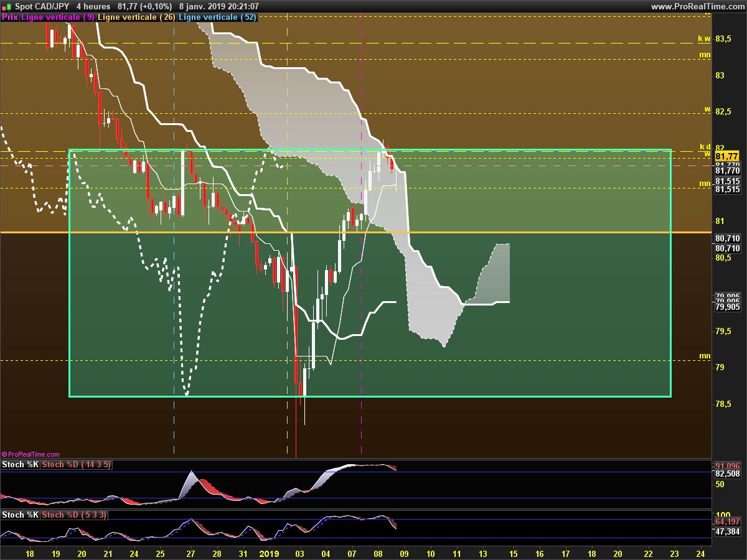The image size is (747, 560).
Task: Open Ligne verticale (9) settings label
Action: tap(57, 17)
